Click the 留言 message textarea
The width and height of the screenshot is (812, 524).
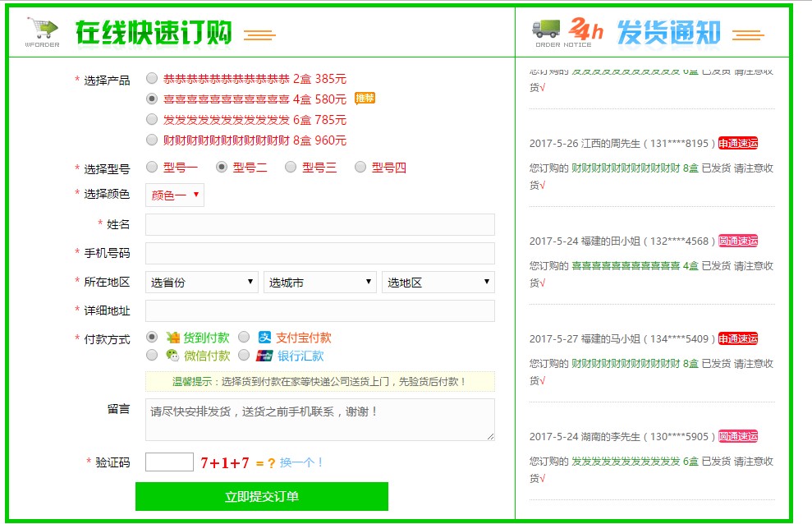coord(320,420)
